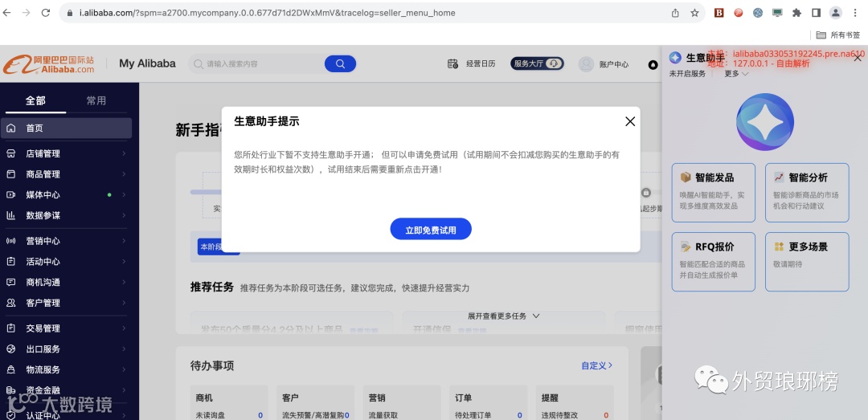Click the 商机沟通 chat icon
The height and width of the screenshot is (420, 868).
[x=11, y=282]
